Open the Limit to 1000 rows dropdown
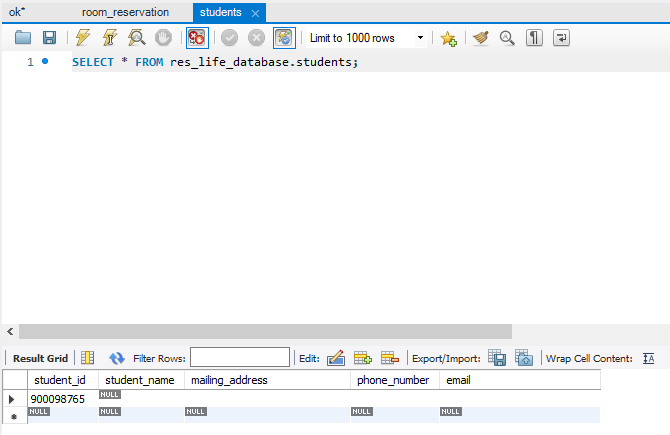The width and height of the screenshot is (670, 435). click(x=367, y=38)
